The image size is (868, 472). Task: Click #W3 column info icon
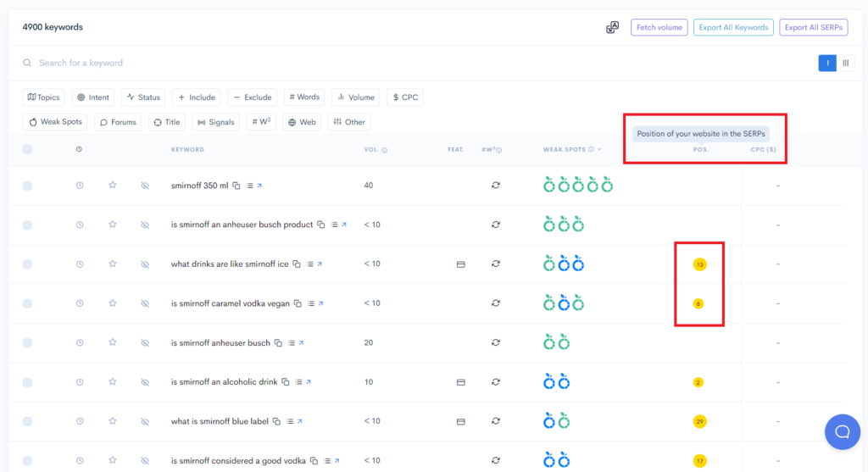tap(499, 150)
